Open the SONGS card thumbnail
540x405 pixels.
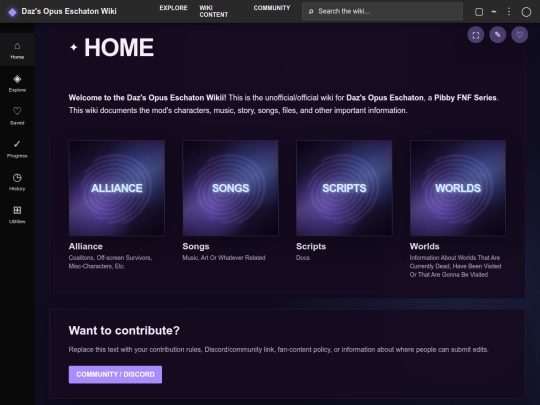(x=230, y=188)
